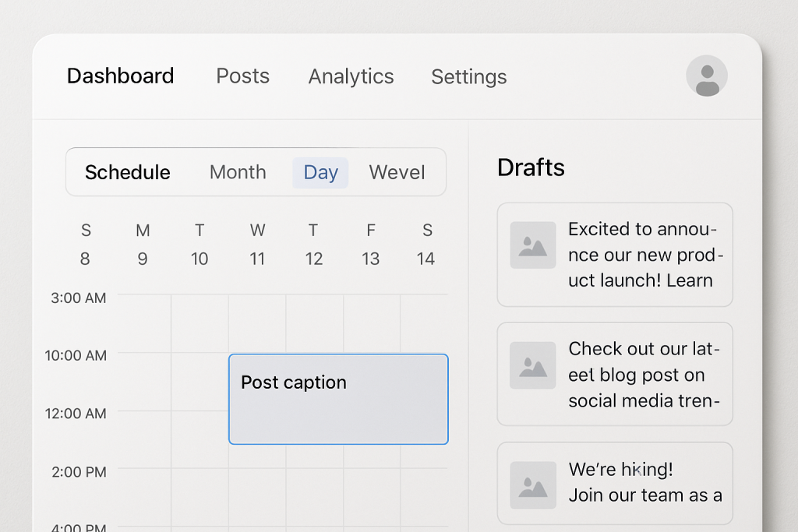Select the Day view option
798x532 pixels.
320,173
